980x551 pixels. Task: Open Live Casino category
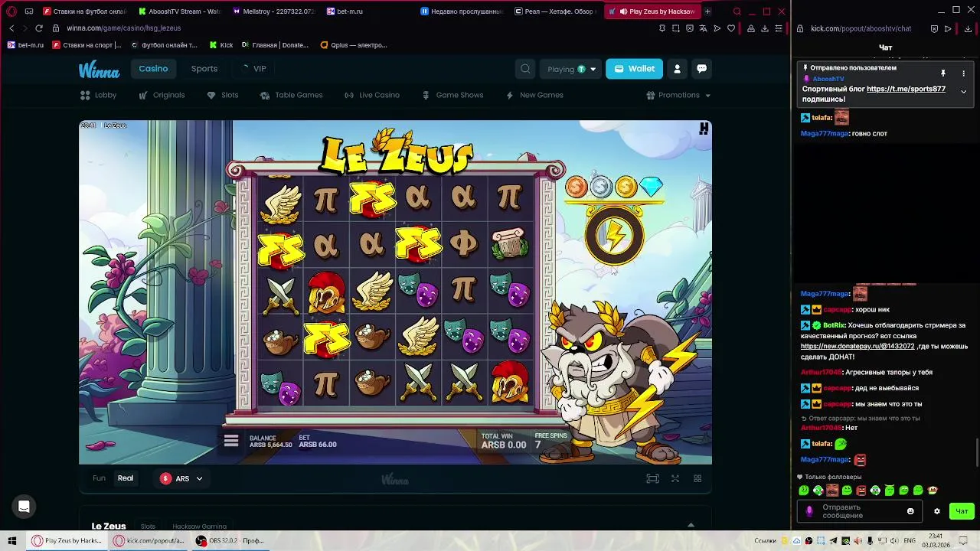372,95
